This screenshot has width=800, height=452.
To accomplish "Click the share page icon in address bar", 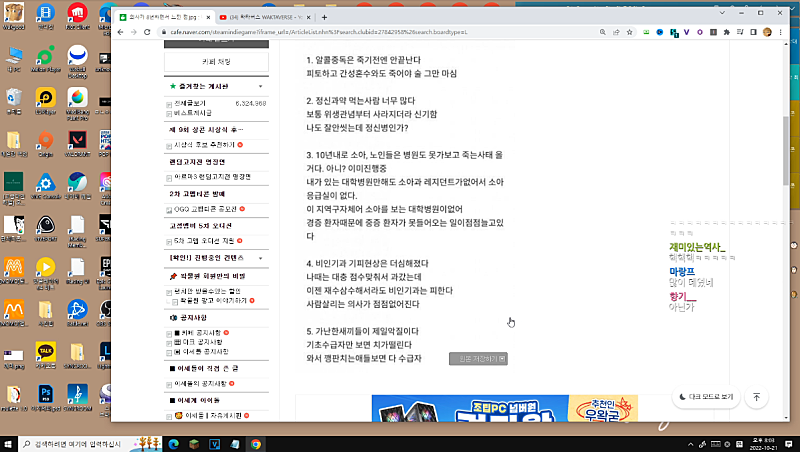I will 616,32.
